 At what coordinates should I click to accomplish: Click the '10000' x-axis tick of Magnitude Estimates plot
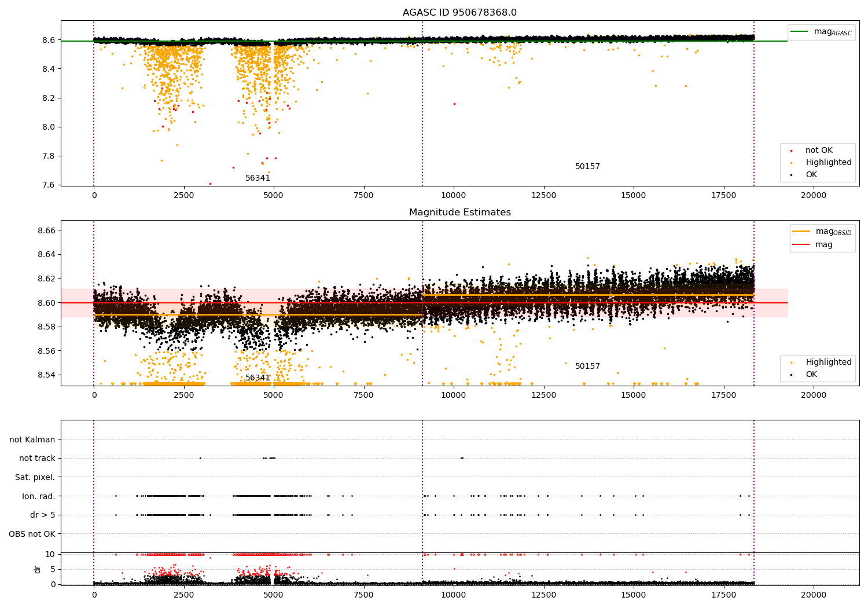point(454,395)
